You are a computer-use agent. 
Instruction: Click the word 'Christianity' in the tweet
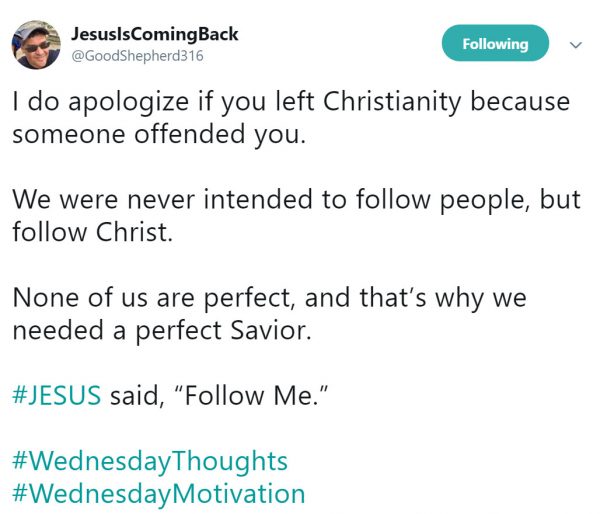coord(392,102)
